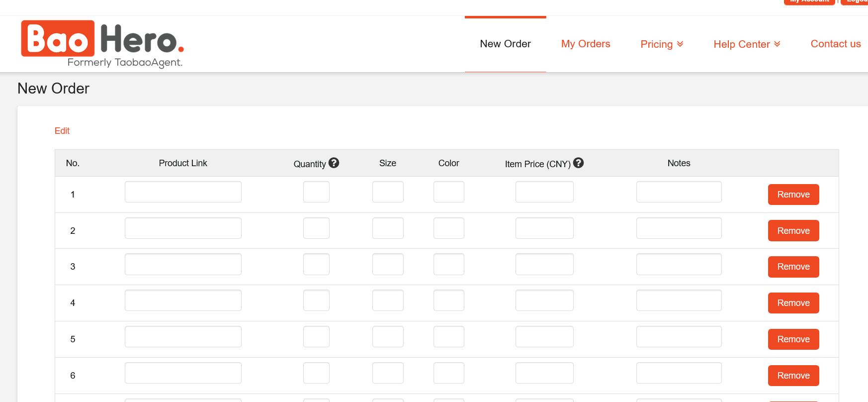Click the Notes field in row 5

tap(679, 337)
